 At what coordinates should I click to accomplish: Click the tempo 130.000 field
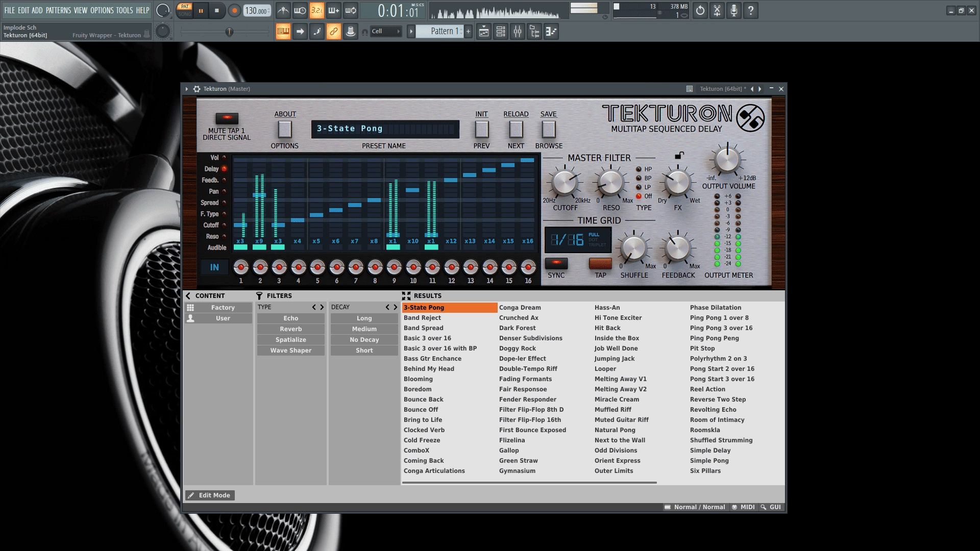pyautogui.click(x=257, y=11)
